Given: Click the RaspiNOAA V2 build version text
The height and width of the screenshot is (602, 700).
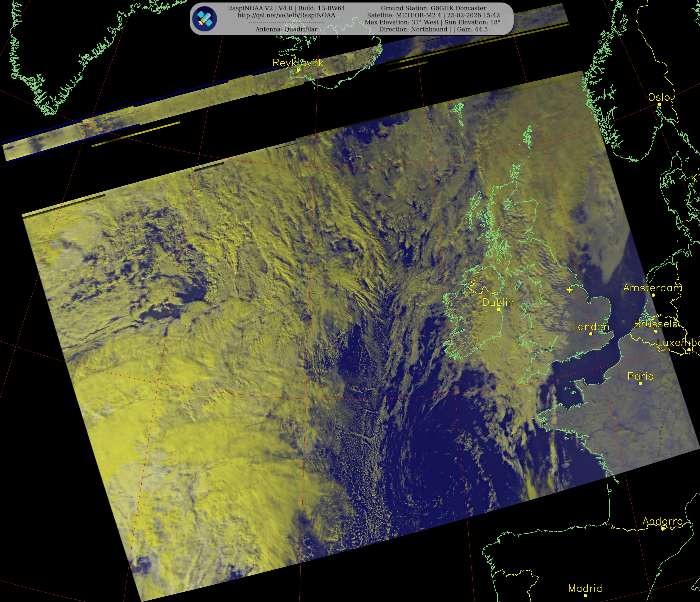Looking at the screenshot, I should (286, 8).
